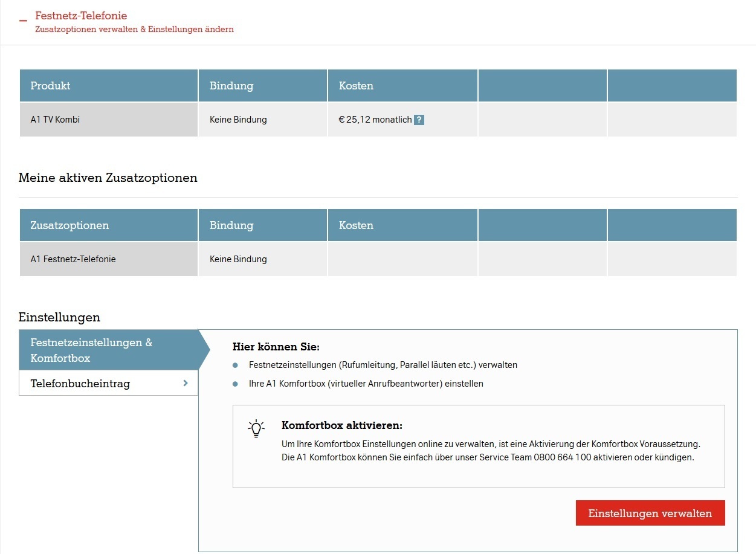Click the question mark help icon beside € 25,12 monatlich
Image resolution: width=756 pixels, height=554 pixels.
(x=419, y=120)
